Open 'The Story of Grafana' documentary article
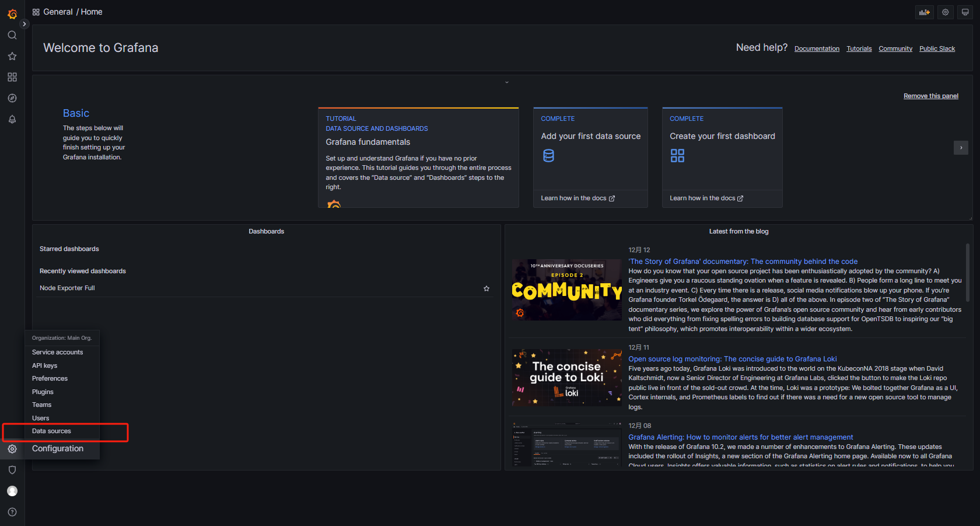The image size is (980, 526). pyautogui.click(x=743, y=262)
